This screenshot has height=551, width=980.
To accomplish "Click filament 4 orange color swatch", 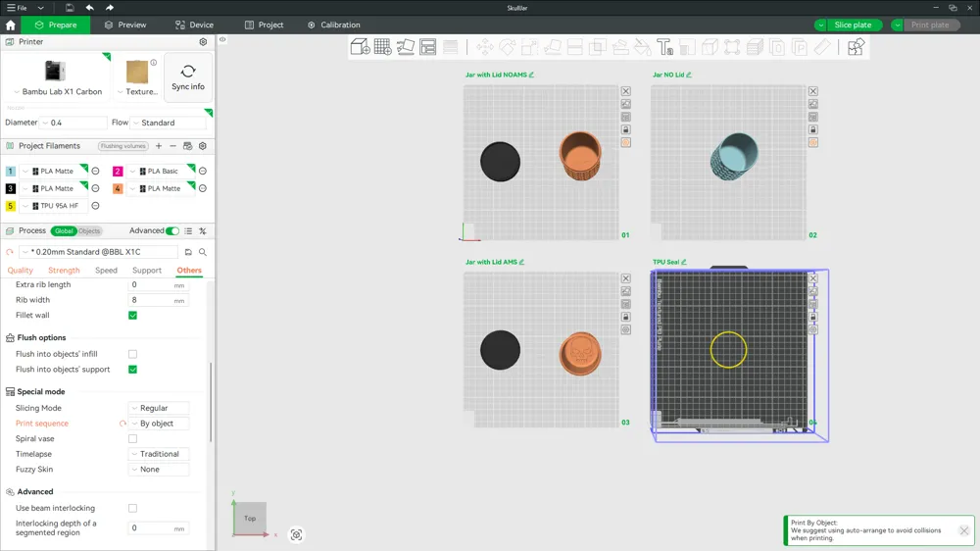I will click(118, 188).
